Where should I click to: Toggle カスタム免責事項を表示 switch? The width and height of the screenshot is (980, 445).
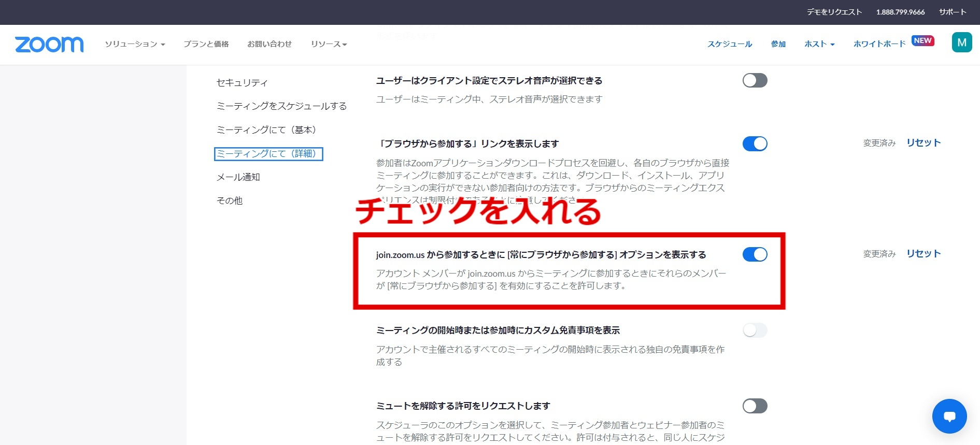point(755,330)
